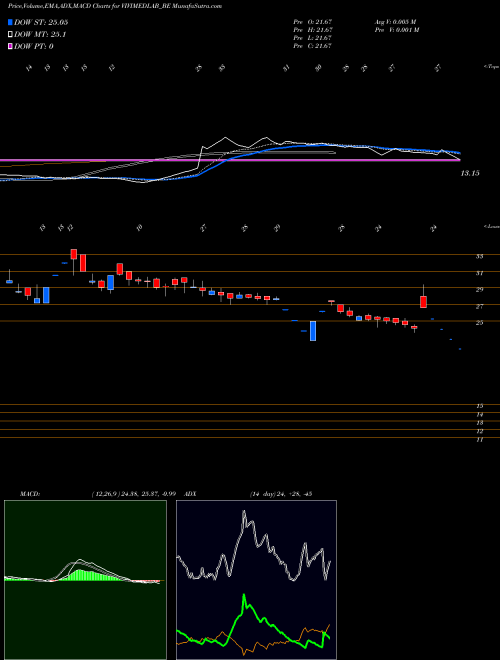Select the DOW MT: 25.1 legend label
Image resolution: width=500 pixels, height=660 pixels.
[40, 35]
